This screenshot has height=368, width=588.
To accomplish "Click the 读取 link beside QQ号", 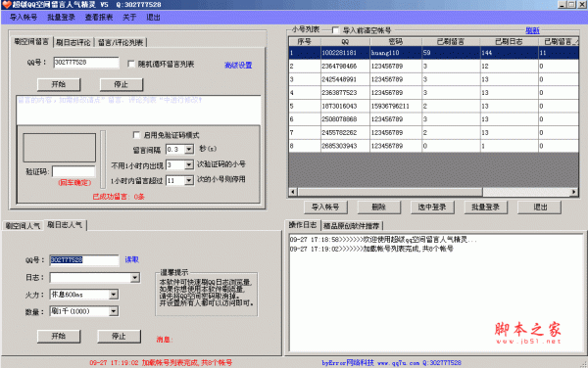I will pyautogui.click(x=131, y=259).
